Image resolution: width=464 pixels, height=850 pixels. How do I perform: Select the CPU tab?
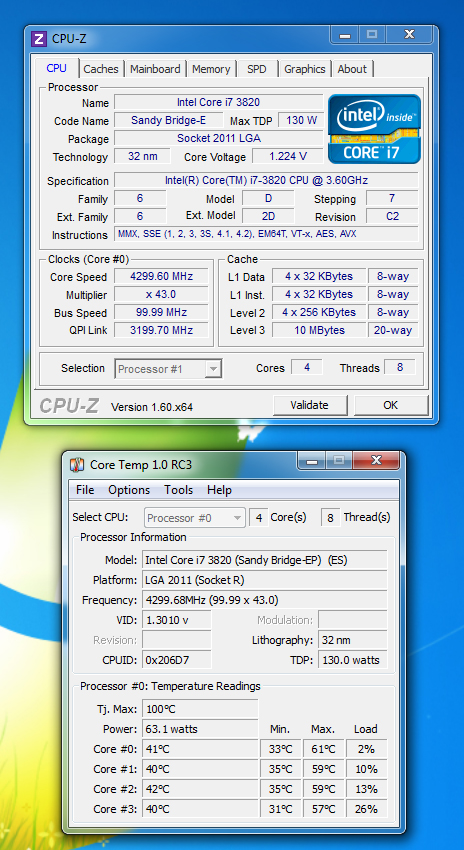pyautogui.click(x=56, y=68)
